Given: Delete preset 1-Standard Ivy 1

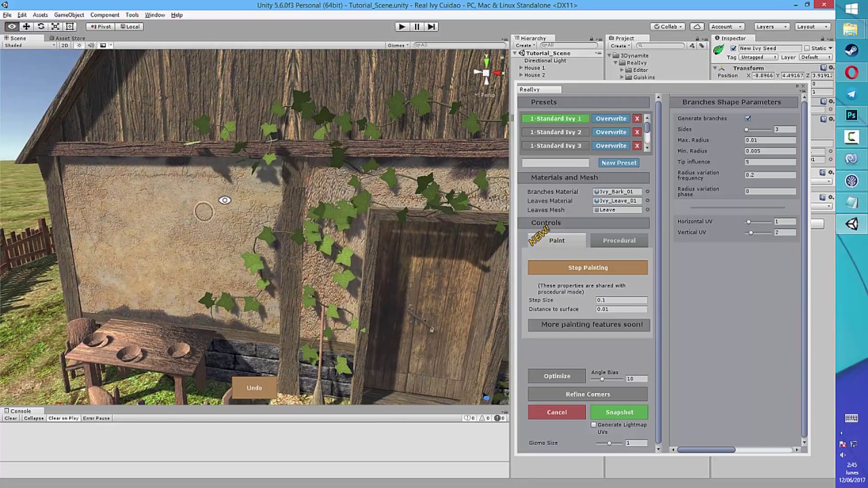Looking at the screenshot, I should [x=637, y=119].
